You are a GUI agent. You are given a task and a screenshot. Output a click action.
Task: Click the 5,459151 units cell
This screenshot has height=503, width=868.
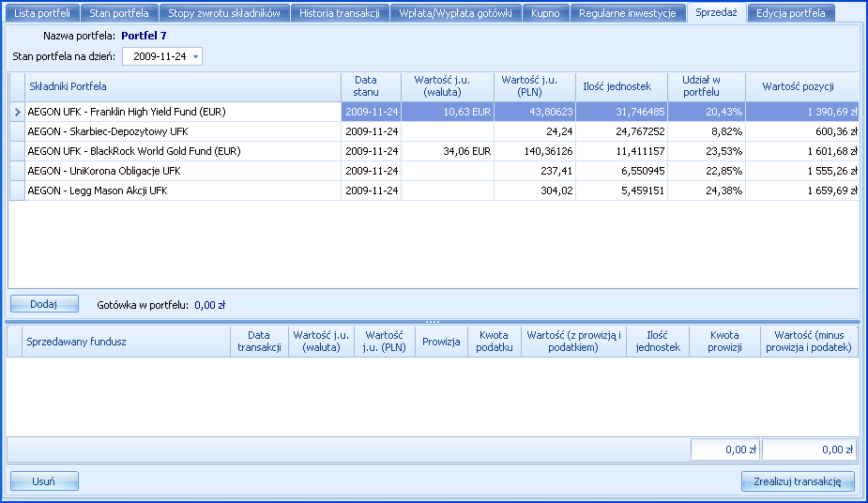pos(621,191)
